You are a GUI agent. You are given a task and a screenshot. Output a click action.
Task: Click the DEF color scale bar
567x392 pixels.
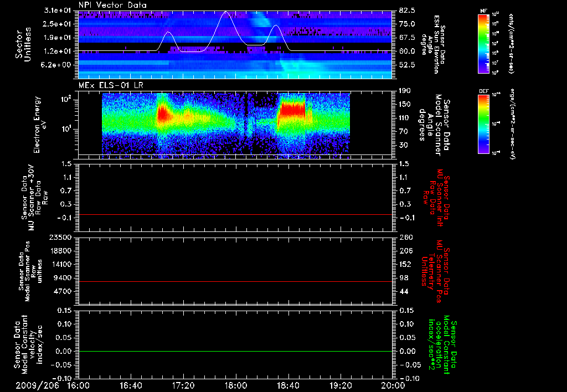pos(484,124)
